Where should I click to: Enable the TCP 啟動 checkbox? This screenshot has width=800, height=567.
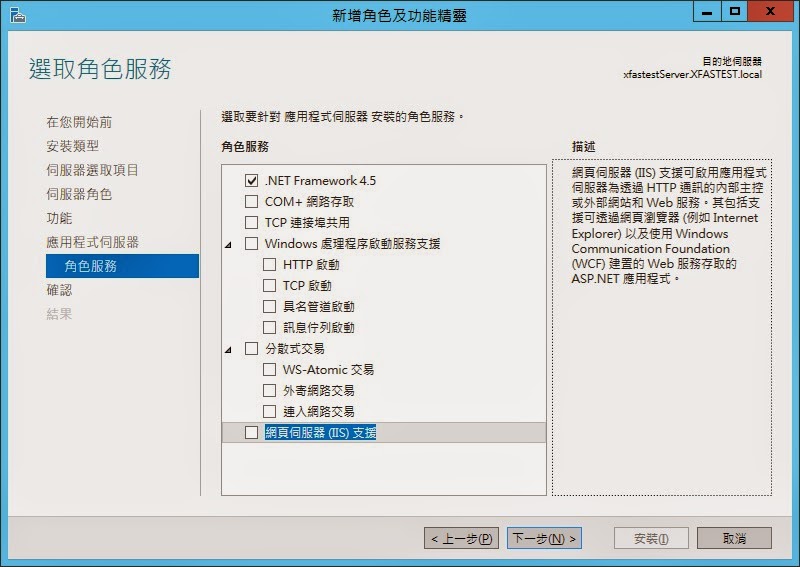(x=269, y=285)
